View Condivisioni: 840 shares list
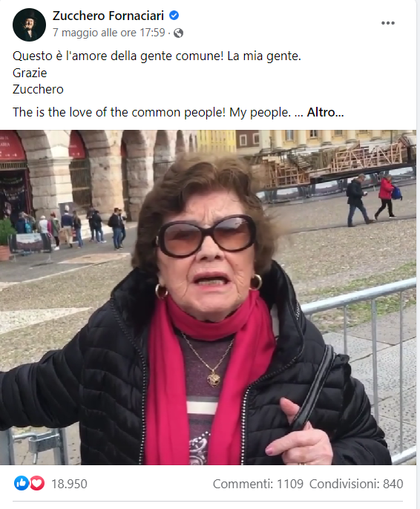420x509 pixels. pyautogui.click(x=356, y=484)
